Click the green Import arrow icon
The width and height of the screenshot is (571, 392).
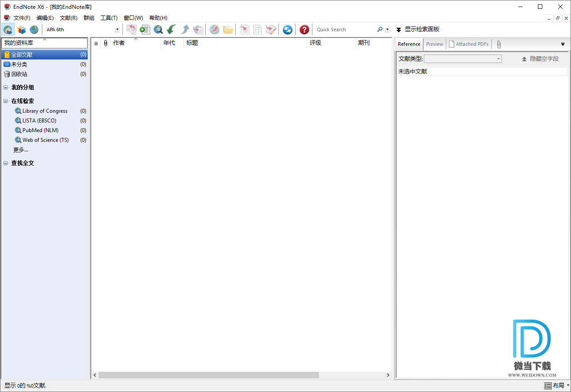(x=171, y=30)
